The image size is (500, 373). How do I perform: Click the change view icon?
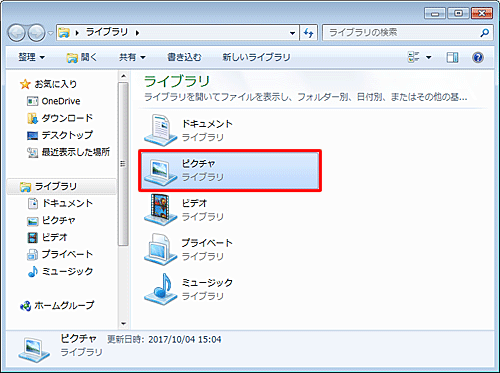tap(414, 57)
